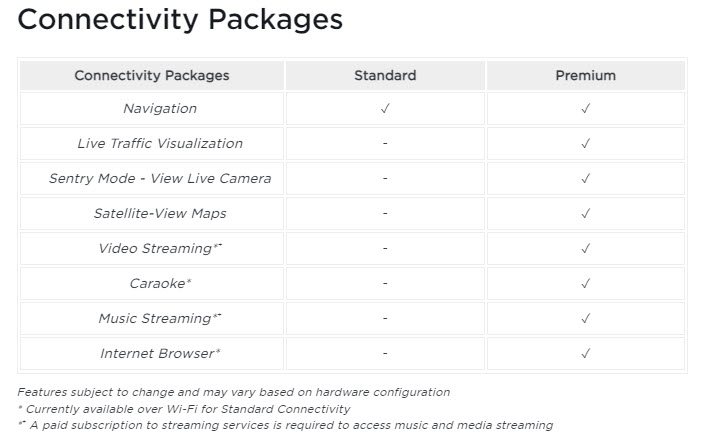Click Premium checkmark for Navigation
The image size is (703, 438).
click(586, 109)
